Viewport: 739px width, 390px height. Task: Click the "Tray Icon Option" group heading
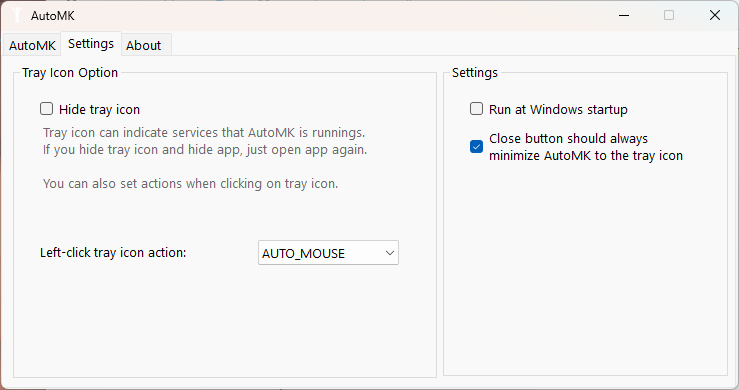(x=70, y=73)
